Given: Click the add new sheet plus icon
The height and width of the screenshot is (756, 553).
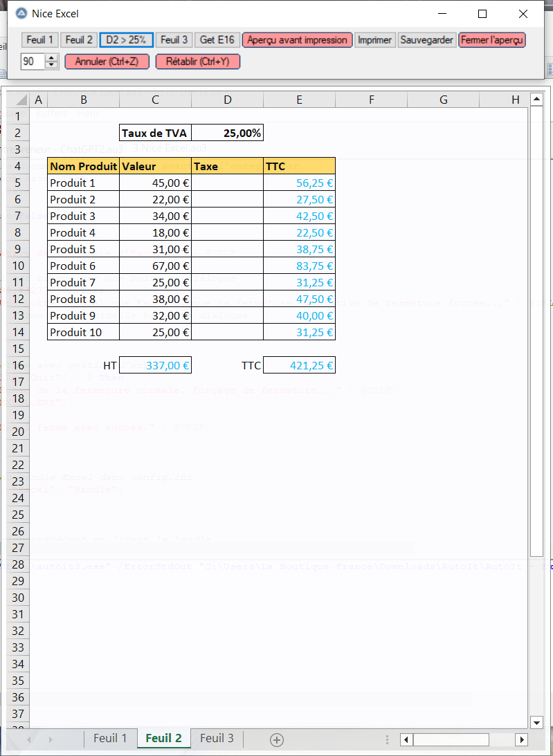Looking at the screenshot, I should (x=277, y=739).
